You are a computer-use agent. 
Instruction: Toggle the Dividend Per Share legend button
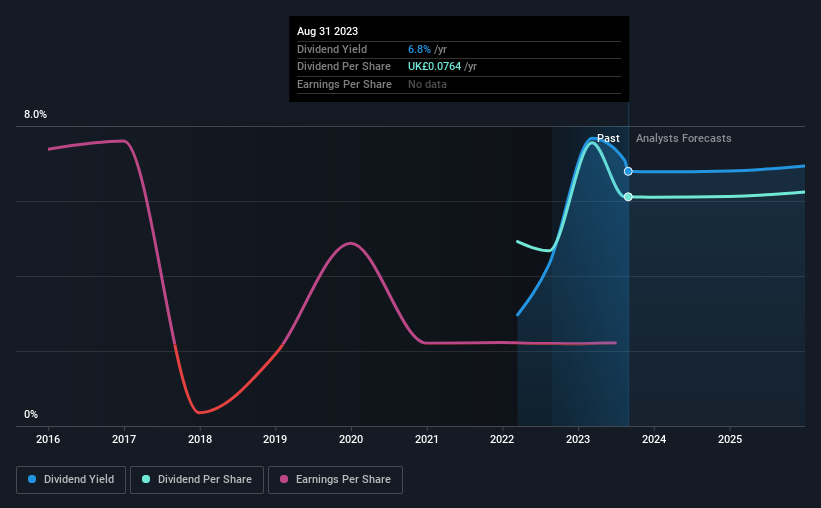(x=197, y=480)
